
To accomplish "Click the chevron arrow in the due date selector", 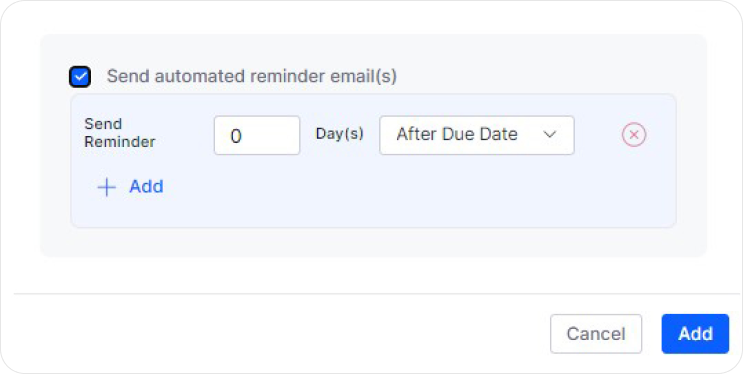I will tap(549, 135).
